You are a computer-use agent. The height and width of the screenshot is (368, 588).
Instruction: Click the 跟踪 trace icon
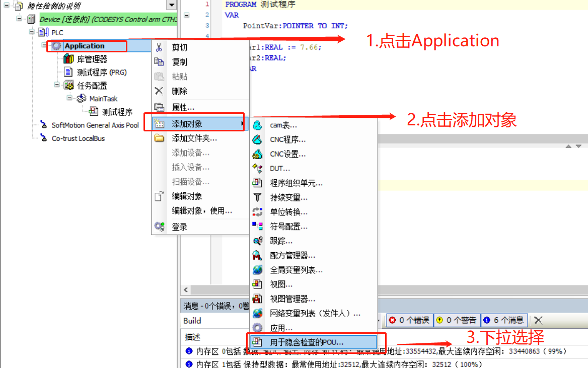coord(257,241)
